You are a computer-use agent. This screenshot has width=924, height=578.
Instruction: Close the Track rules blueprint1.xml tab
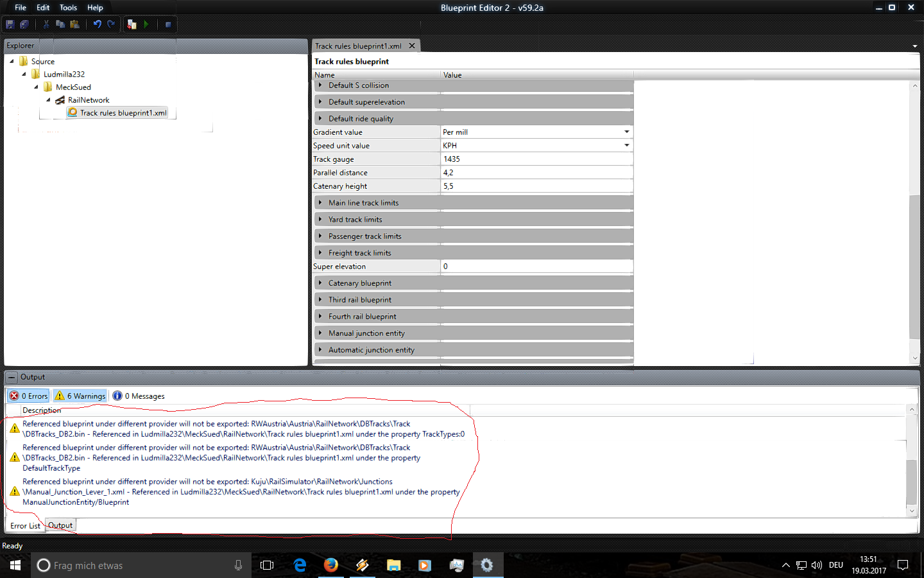point(412,46)
